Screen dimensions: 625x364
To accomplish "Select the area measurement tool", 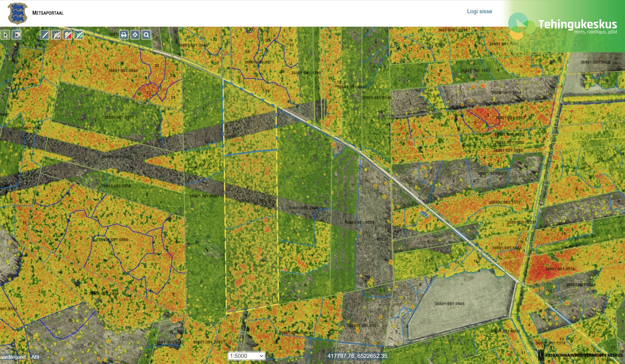I will 56,35.
